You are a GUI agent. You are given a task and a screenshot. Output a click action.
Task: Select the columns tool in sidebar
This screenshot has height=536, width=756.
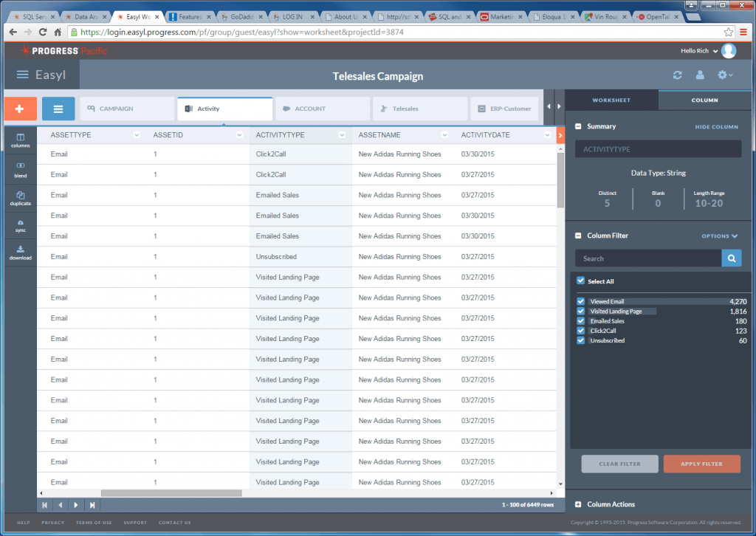point(21,140)
